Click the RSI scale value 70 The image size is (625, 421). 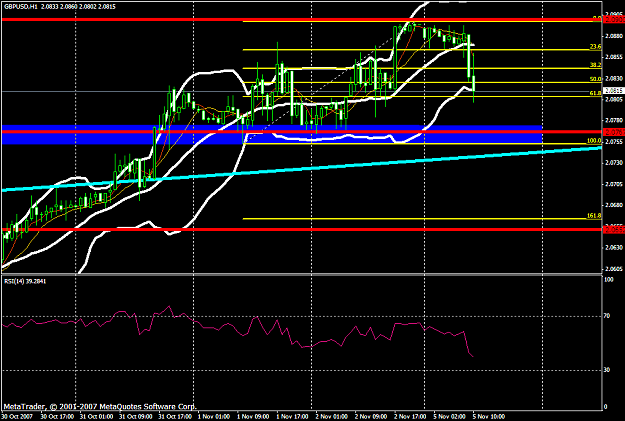607,316
